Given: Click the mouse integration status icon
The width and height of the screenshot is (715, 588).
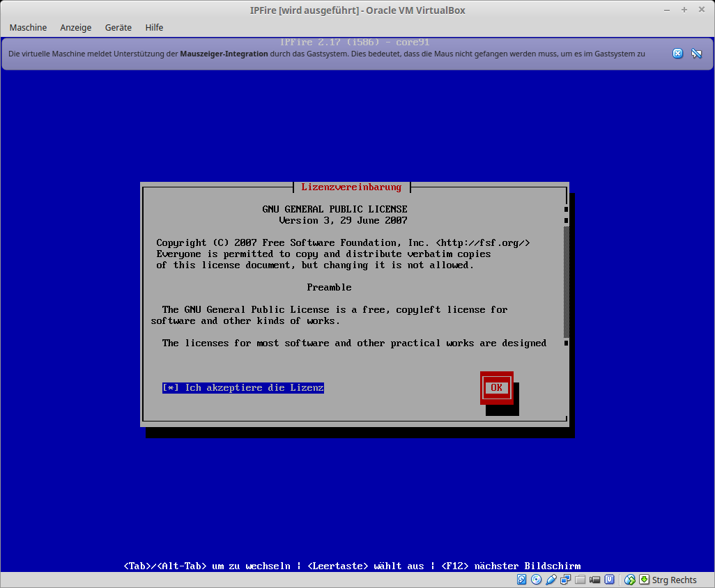Looking at the screenshot, I should coord(630,580).
